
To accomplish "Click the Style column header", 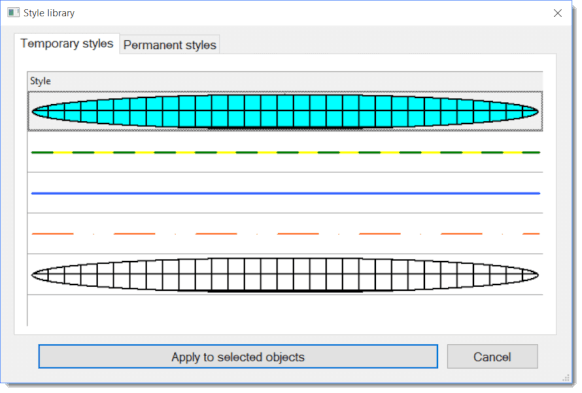I will pos(285,81).
